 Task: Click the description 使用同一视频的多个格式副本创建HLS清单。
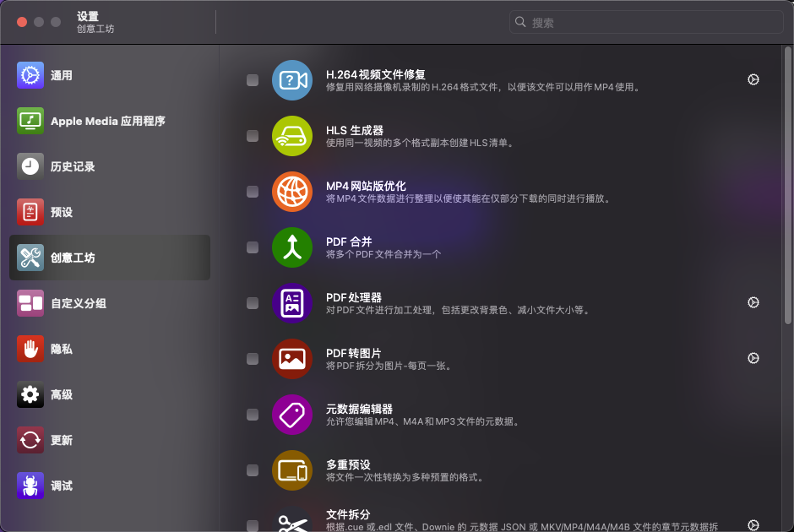click(x=421, y=143)
